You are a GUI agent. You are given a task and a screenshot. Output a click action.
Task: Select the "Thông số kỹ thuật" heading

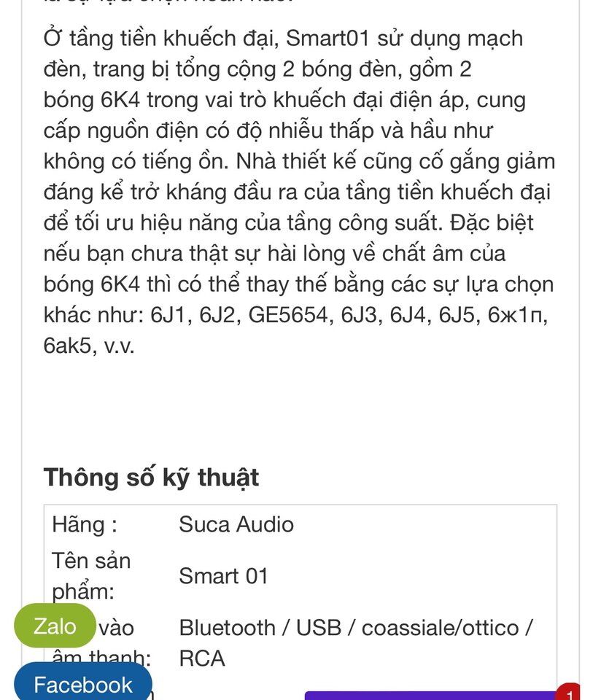[x=151, y=477]
